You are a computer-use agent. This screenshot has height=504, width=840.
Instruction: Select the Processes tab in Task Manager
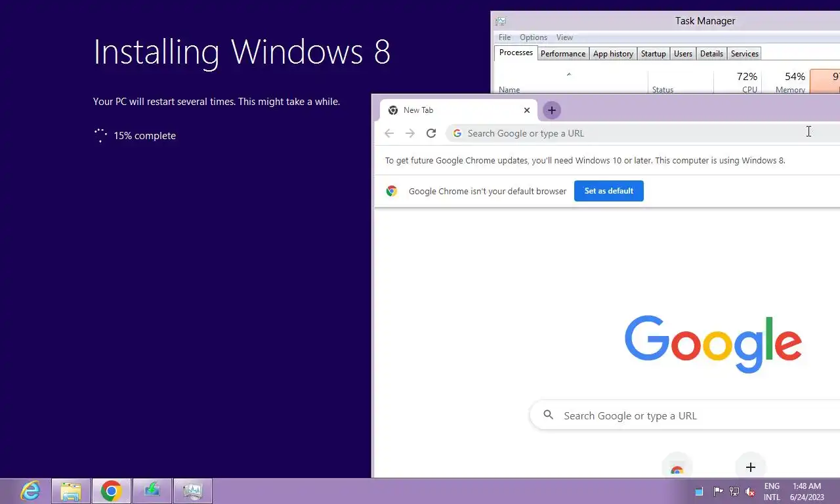[x=516, y=53]
